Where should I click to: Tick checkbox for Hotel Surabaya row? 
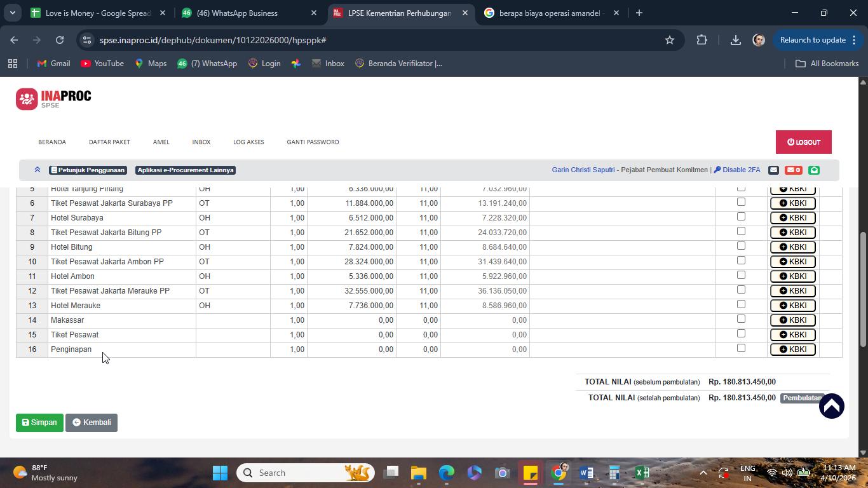pyautogui.click(x=741, y=217)
